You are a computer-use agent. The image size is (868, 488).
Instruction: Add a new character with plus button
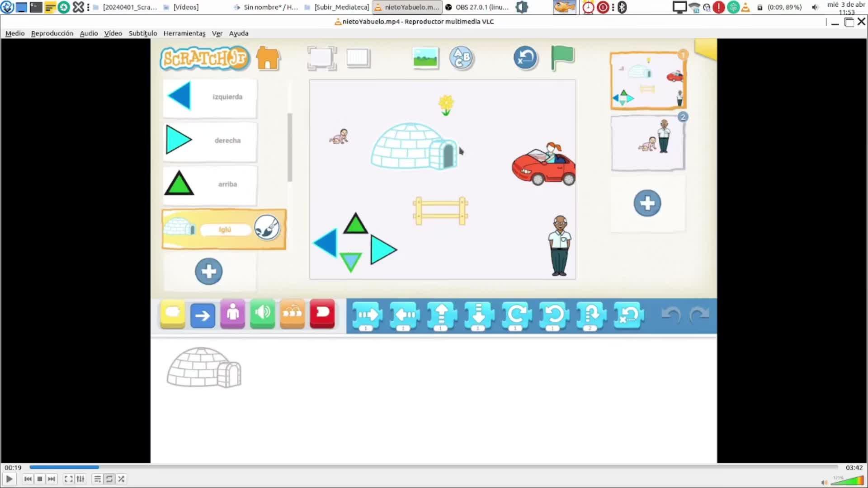pyautogui.click(x=209, y=272)
